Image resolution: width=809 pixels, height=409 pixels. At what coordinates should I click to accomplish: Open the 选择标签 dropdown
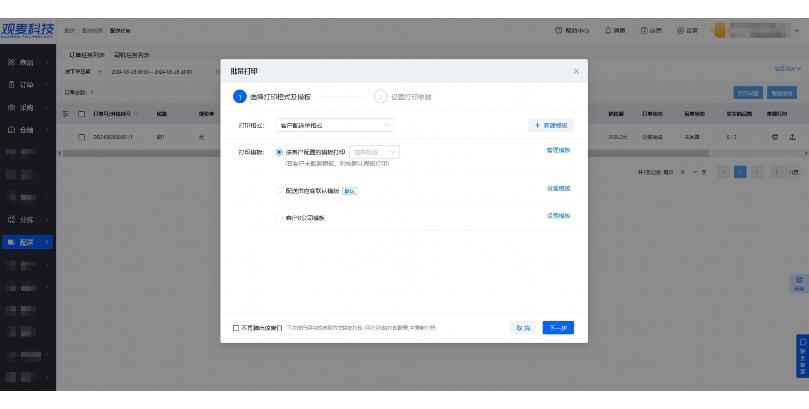374,152
